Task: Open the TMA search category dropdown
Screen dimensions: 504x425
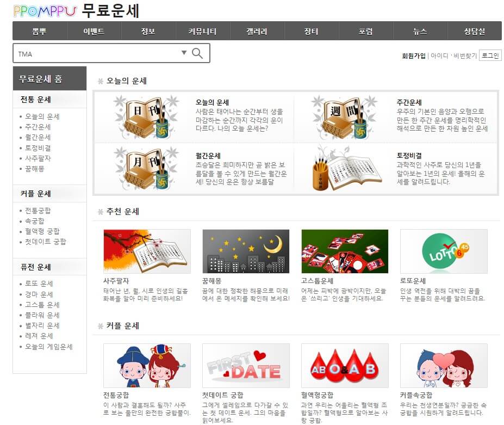Action: (184, 52)
